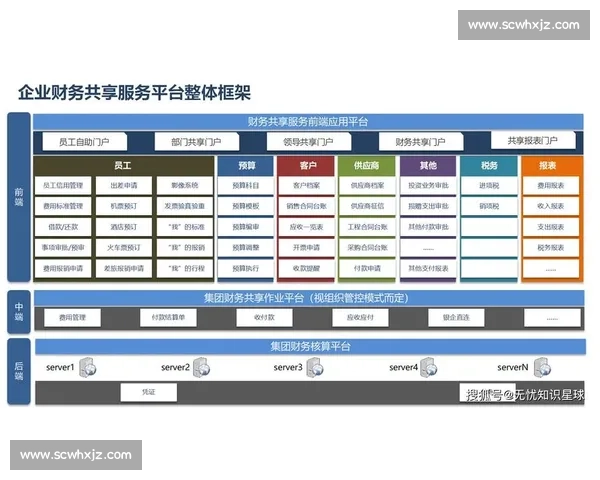Select the 影像系统 box
This screenshot has height=480, width=600.
click(x=185, y=186)
